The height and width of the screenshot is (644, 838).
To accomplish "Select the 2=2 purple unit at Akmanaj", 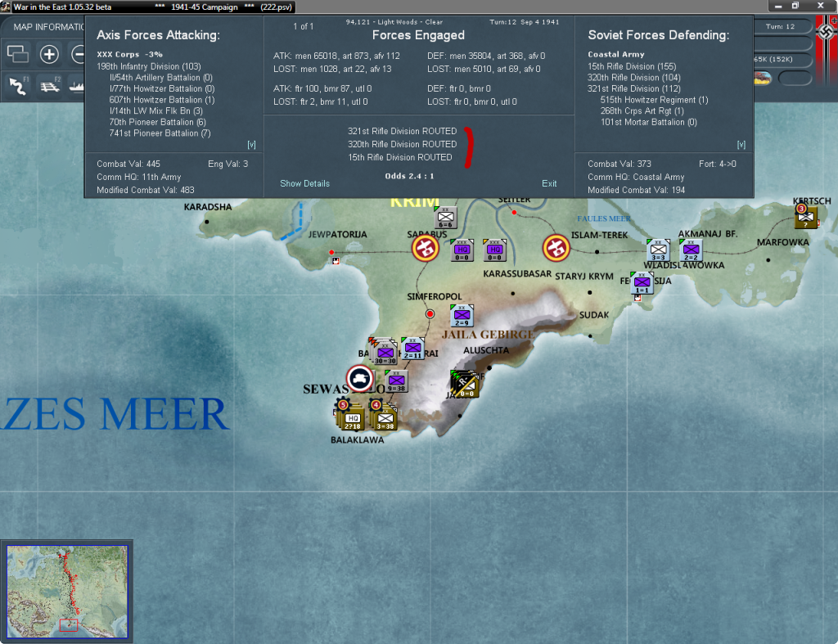I will [691, 250].
